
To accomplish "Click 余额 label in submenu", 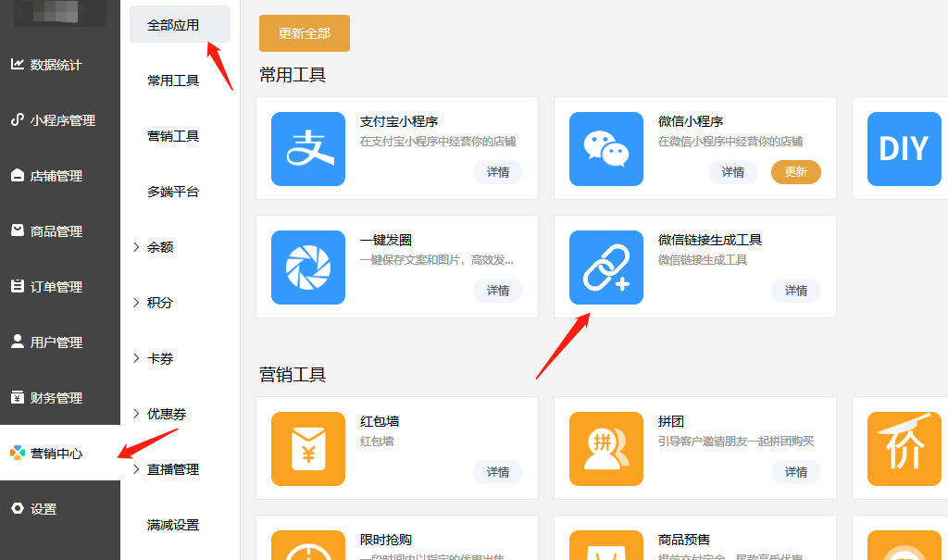I will tap(160, 247).
